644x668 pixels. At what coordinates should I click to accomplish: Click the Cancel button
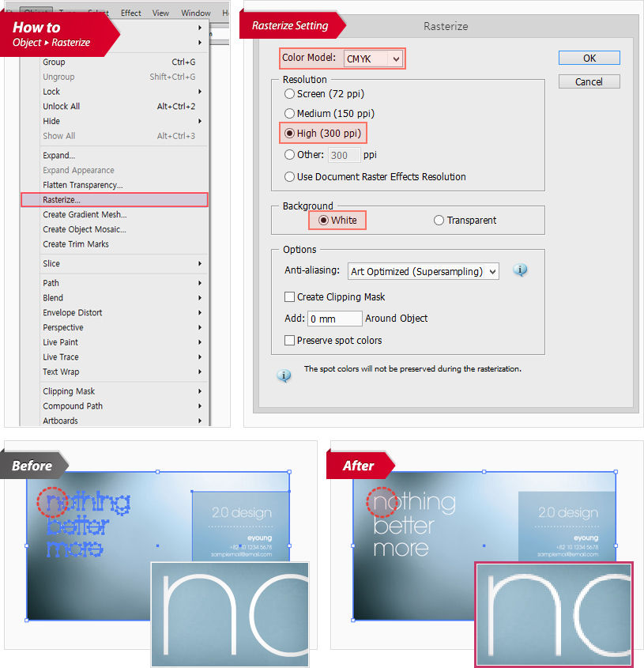coord(589,81)
